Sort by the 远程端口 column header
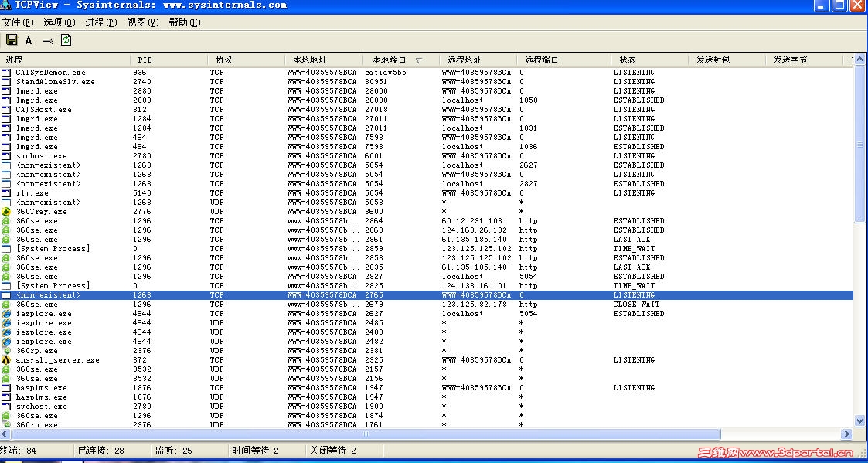The height and width of the screenshot is (463, 868). [x=564, y=60]
